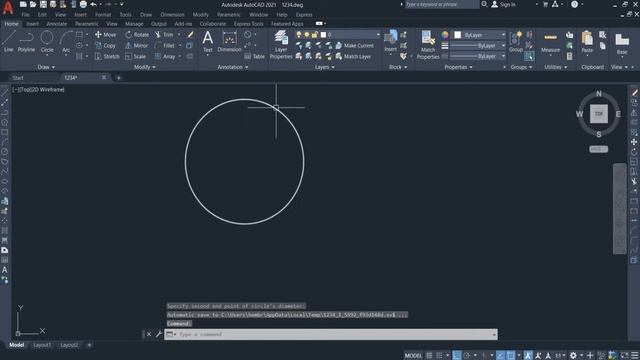Image resolution: width=640 pixels, height=360 pixels.
Task: Switch to the Annotate ribbon tab
Action: point(56,24)
